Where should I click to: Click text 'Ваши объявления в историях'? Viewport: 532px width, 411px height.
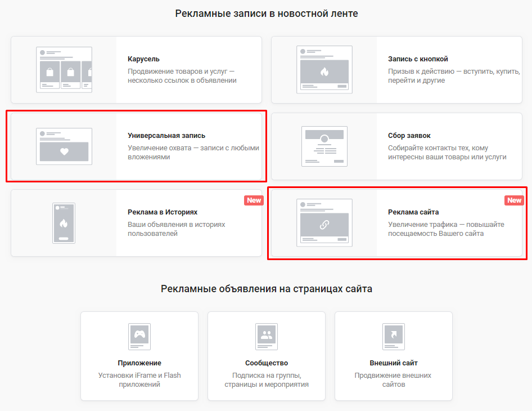tap(177, 225)
